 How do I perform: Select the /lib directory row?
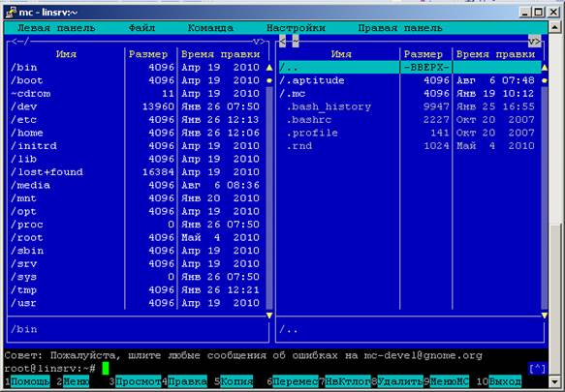(137, 159)
